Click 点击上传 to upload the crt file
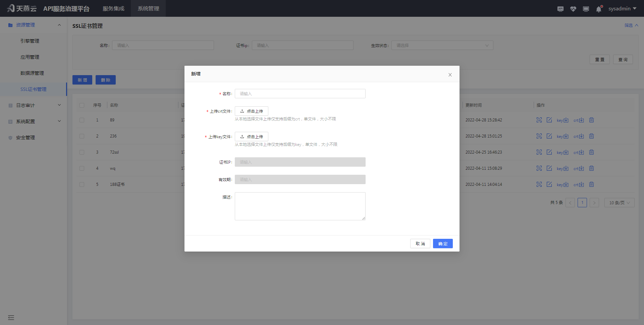The height and width of the screenshot is (325, 644). click(251, 111)
